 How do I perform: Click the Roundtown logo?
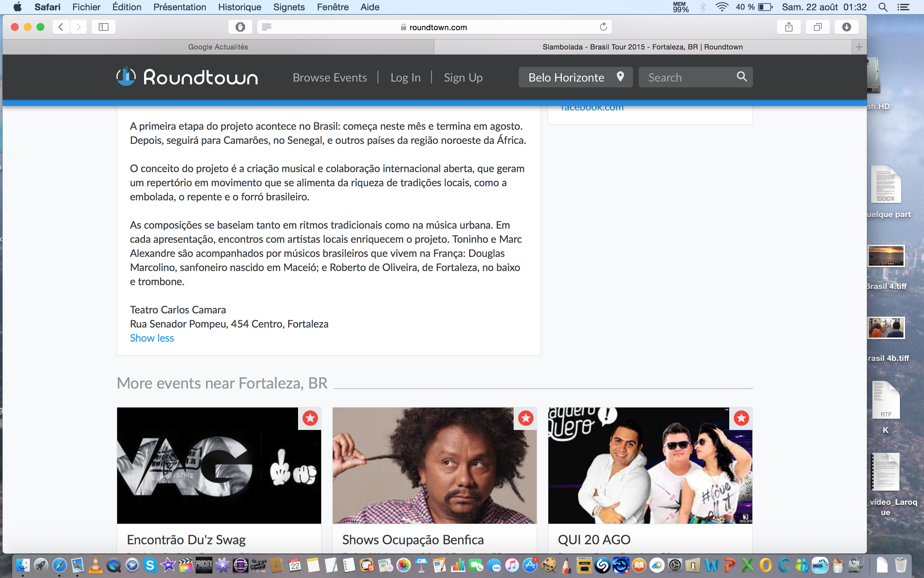[x=187, y=77]
